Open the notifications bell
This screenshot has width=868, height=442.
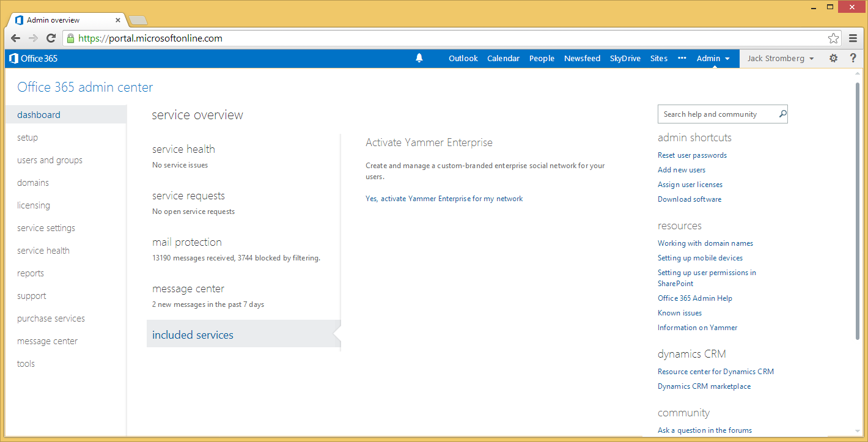419,58
